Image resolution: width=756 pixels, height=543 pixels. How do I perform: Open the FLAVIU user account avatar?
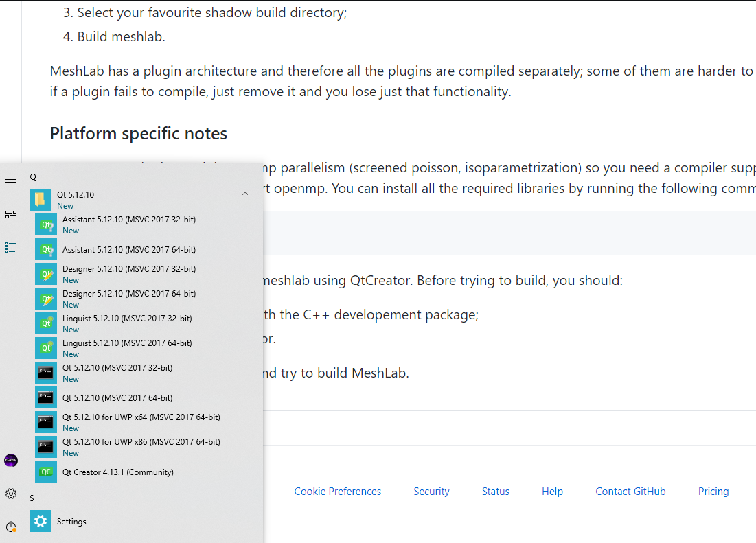click(x=10, y=460)
